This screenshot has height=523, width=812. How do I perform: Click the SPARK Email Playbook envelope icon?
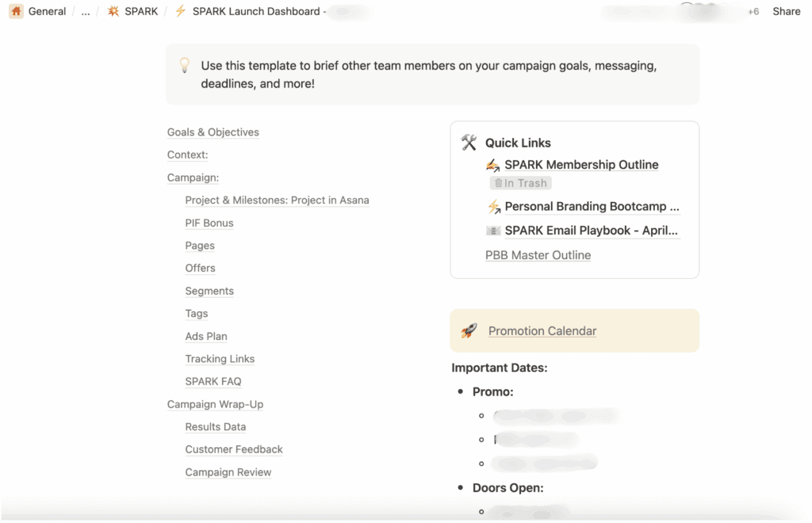493,231
